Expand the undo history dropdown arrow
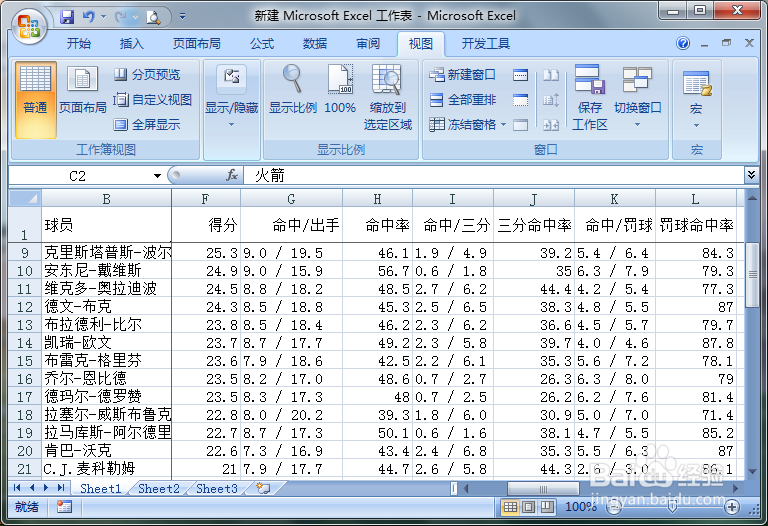 (103, 17)
